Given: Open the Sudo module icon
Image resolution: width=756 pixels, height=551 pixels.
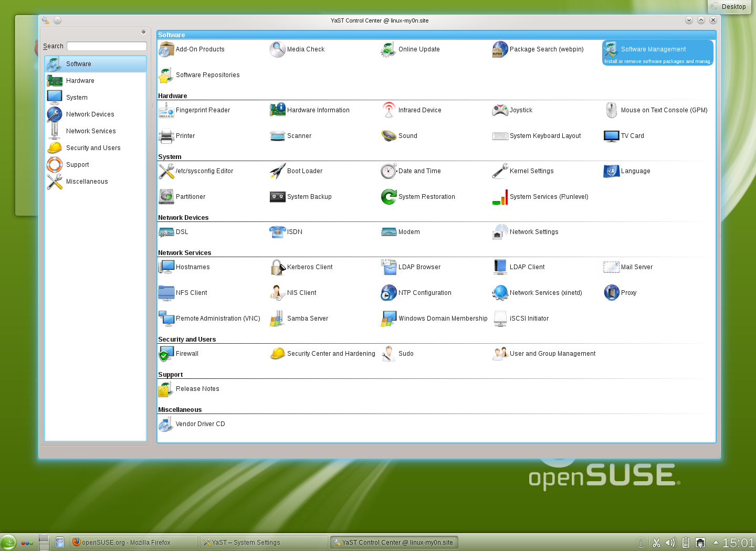Looking at the screenshot, I should tap(389, 354).
